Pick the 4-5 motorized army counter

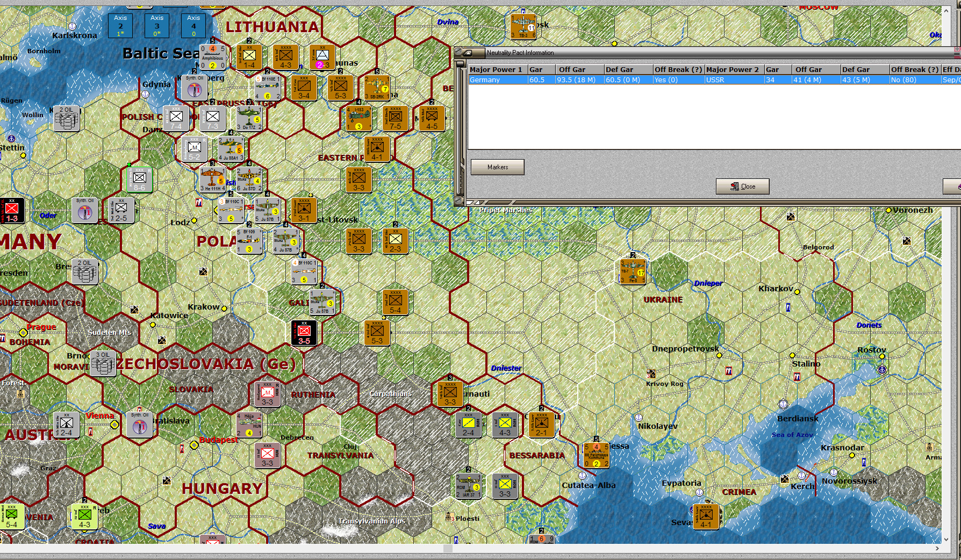(x=432, y=118)
